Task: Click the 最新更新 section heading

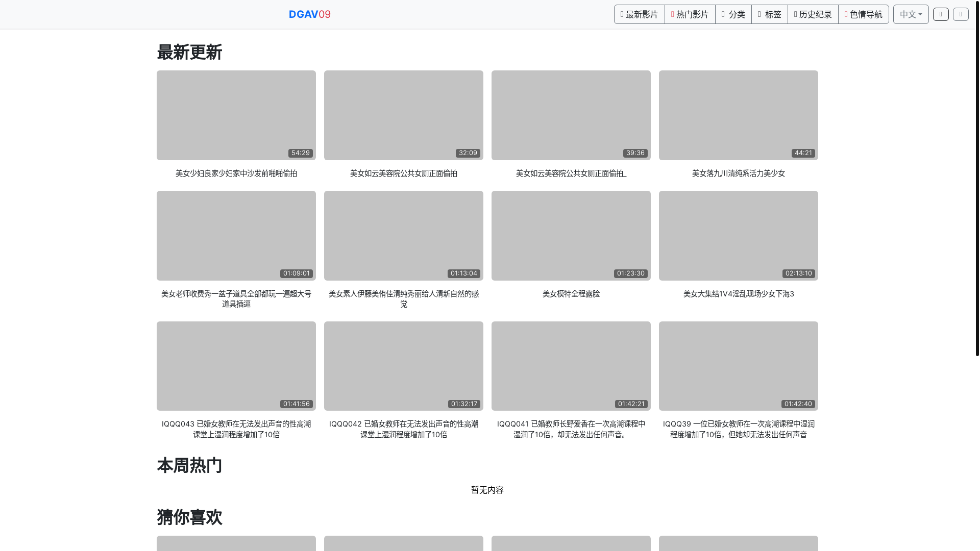Action: 189,52
